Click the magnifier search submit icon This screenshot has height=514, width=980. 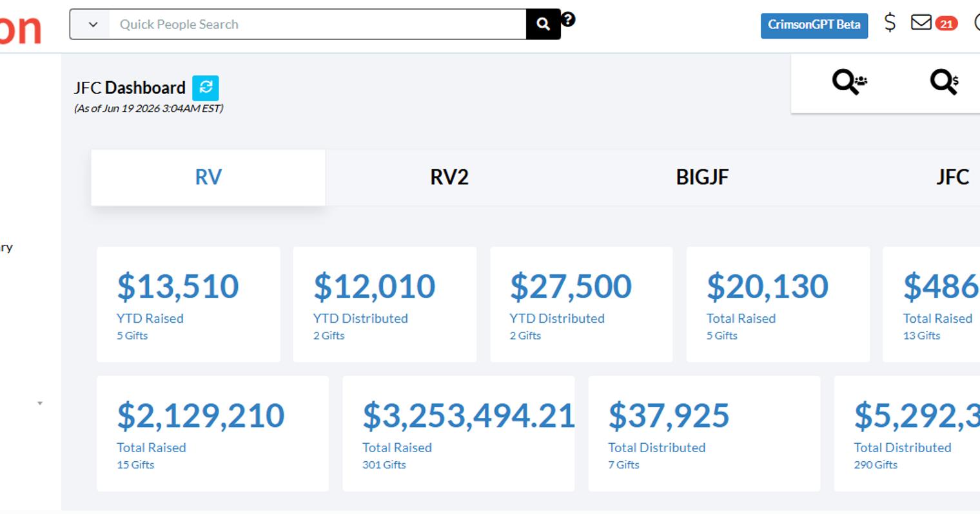(543, 24)
